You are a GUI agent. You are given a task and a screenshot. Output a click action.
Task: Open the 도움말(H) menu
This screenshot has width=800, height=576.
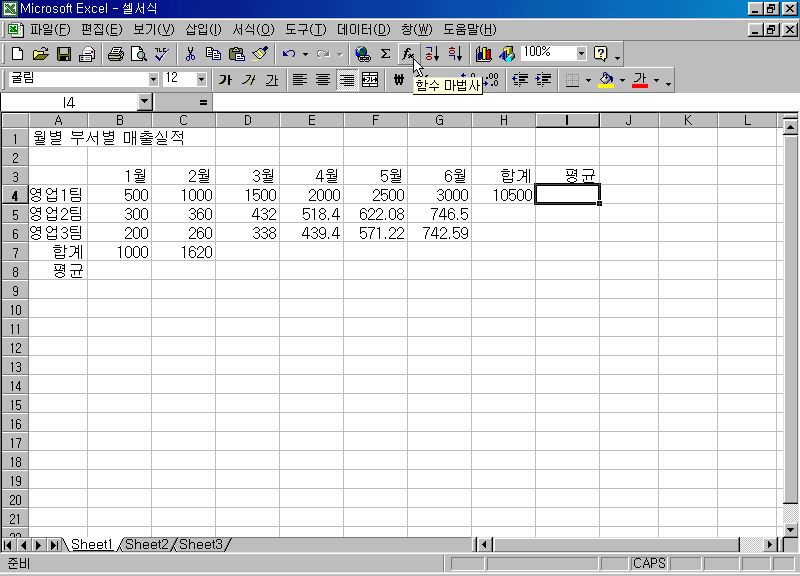[469, 30]
